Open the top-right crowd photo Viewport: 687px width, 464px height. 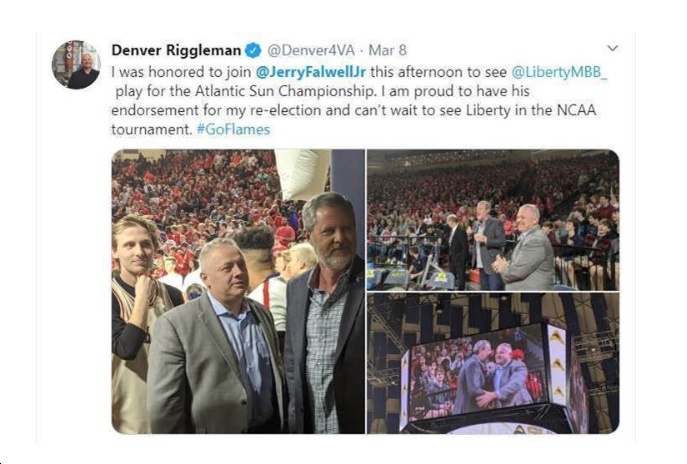tap(493, 220)
